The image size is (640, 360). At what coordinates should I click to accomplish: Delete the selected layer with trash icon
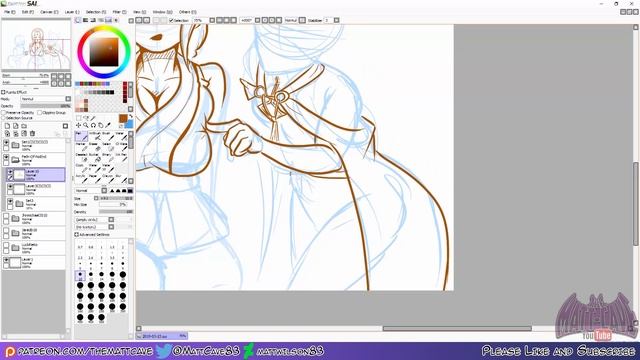[x=32, y=133]
